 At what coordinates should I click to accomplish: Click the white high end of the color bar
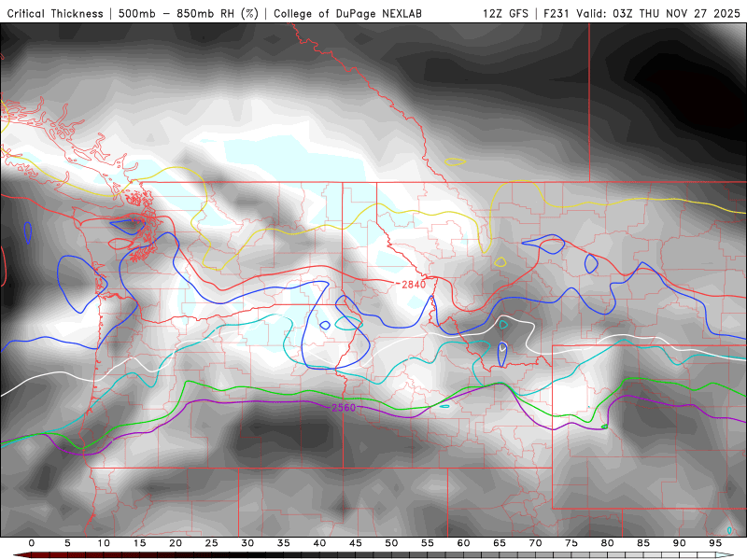725,555
